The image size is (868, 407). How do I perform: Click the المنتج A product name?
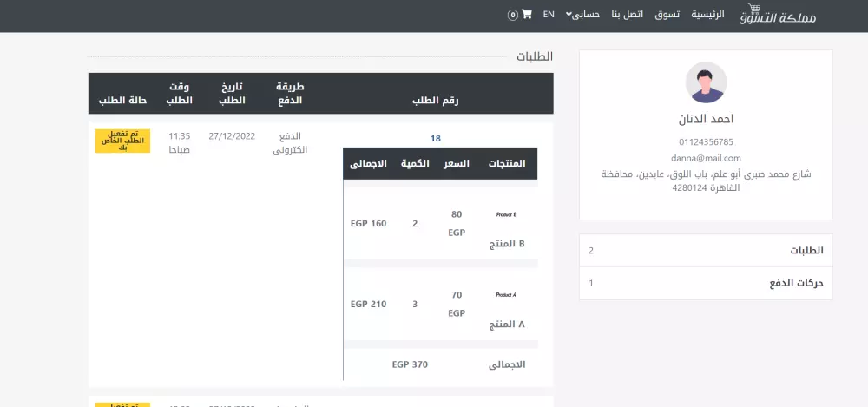(x=507, y=325)
